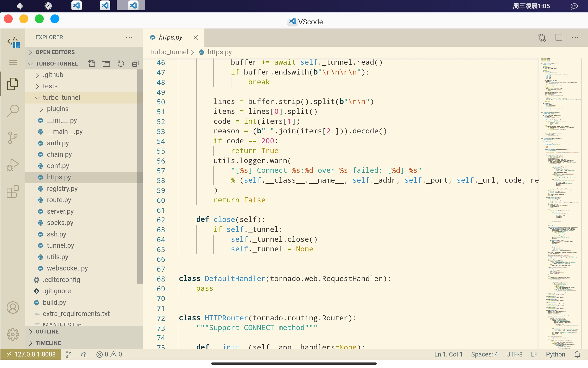Open the Source Control view icon

(13, 138)
